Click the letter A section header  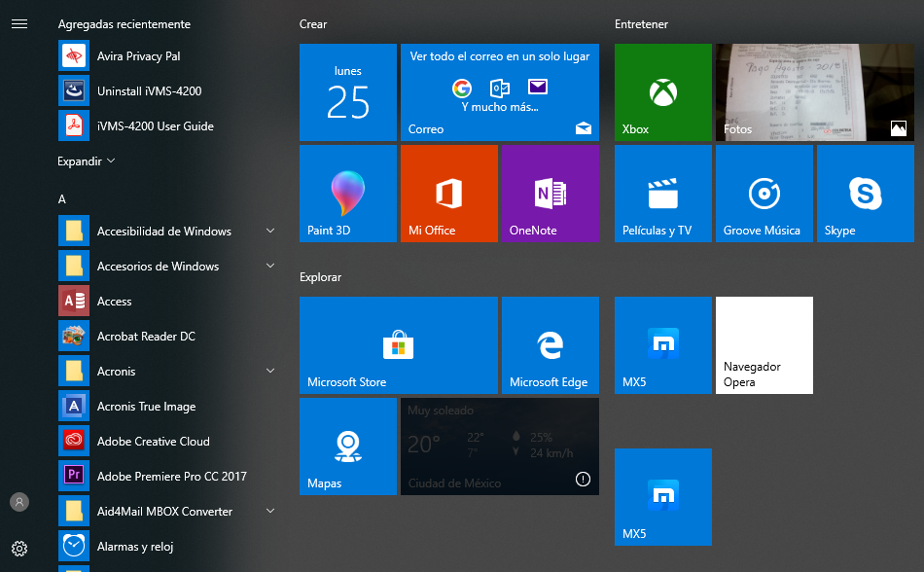point(62,199)
